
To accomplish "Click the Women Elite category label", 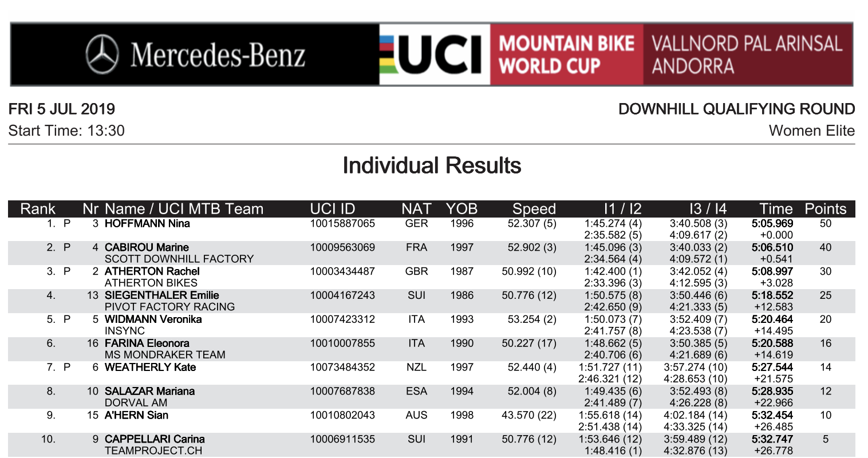I will 811,131.
